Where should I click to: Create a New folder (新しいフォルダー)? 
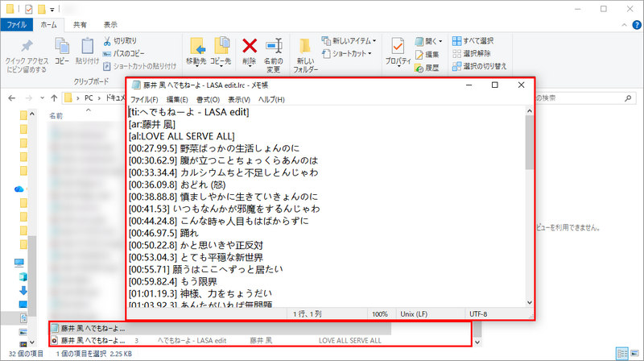[x=305, y=56]
